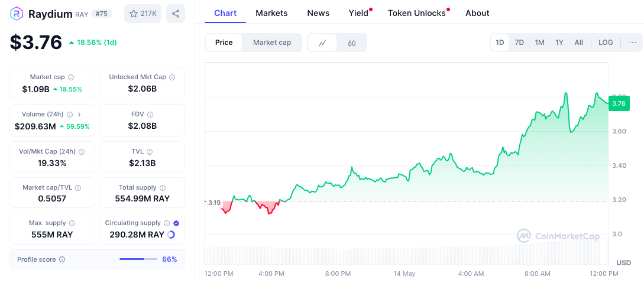Screen dimensions: 644x283
Task: Switch to line chart icon
Action: tap(322, 43)
